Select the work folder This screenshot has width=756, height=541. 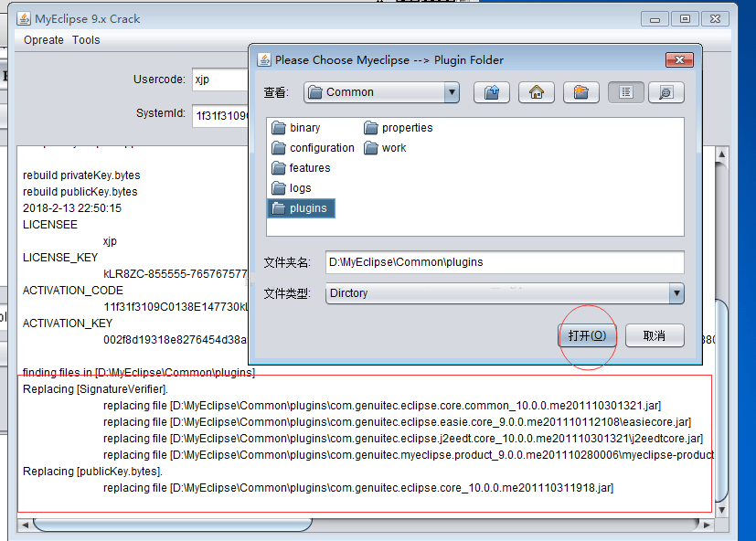(x=385, y=148)
